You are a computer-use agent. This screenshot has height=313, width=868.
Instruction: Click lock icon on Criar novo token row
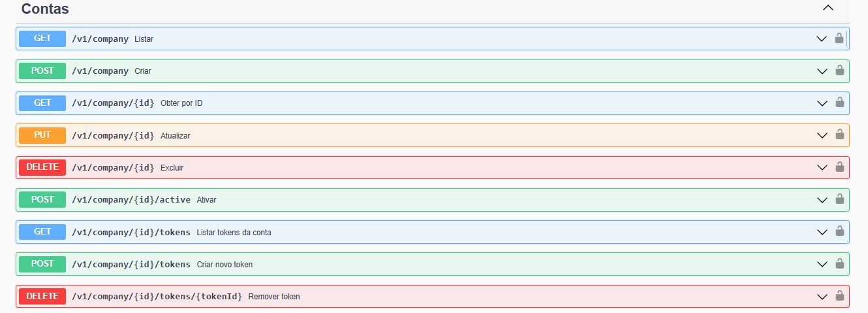pos(839,264)
